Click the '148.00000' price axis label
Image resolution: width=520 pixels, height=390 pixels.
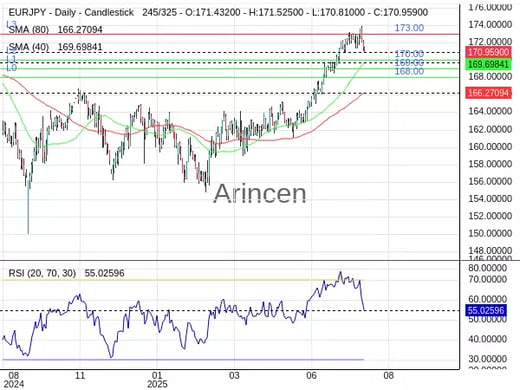(x=490, y=250)
